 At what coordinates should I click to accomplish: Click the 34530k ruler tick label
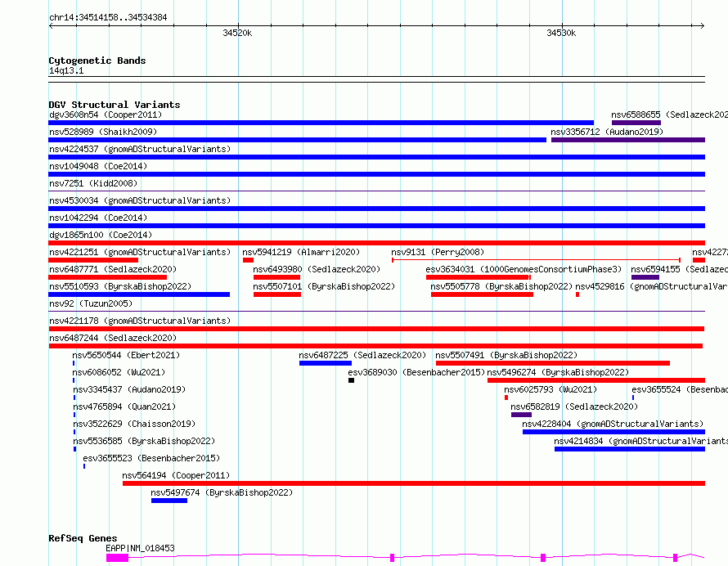click(x=561, y=33)
